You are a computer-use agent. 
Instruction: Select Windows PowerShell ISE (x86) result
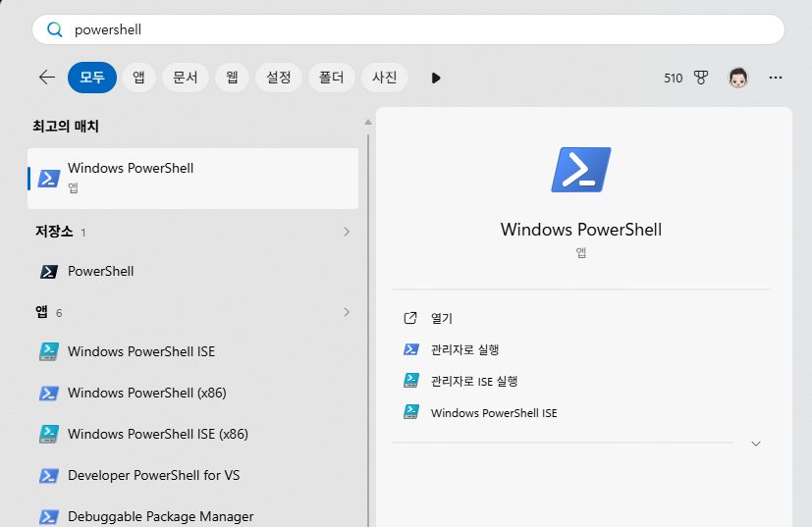[192, 434]
